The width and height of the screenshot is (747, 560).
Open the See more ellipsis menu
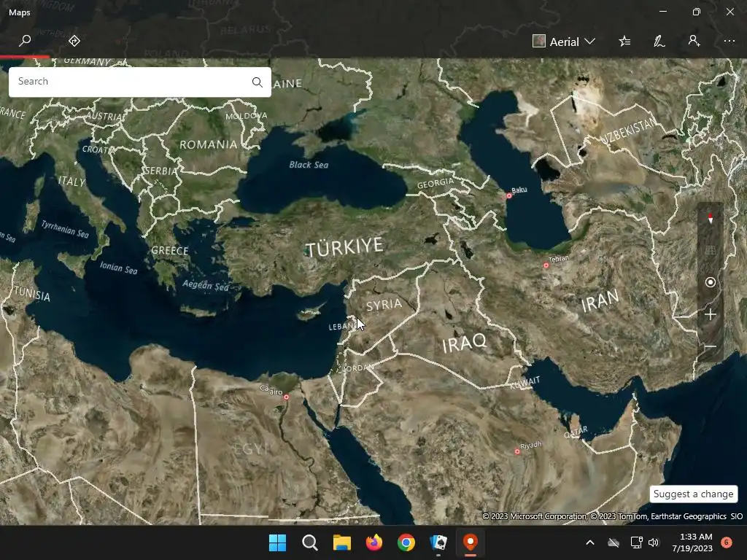pos(729,41)
